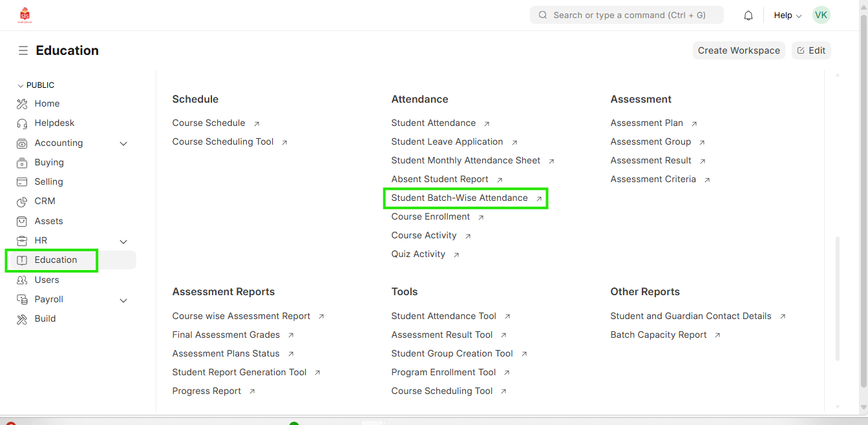Click the Assets bag icon in sidebar
Image resolution: width=868 pixels, height=425 pixels.
22,221
